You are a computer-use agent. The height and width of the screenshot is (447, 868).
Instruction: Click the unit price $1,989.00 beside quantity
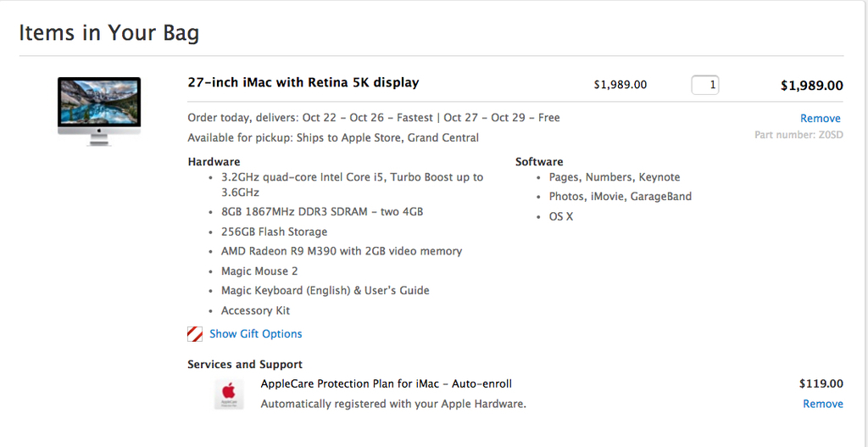pyautogui.click(x=620, y=85)
